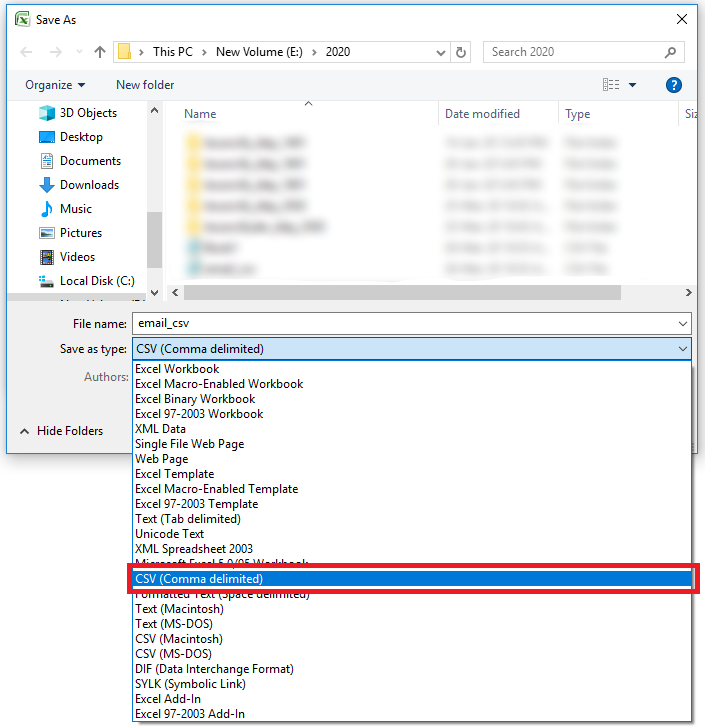Open the File name dropdown arrow

point(683,324)
